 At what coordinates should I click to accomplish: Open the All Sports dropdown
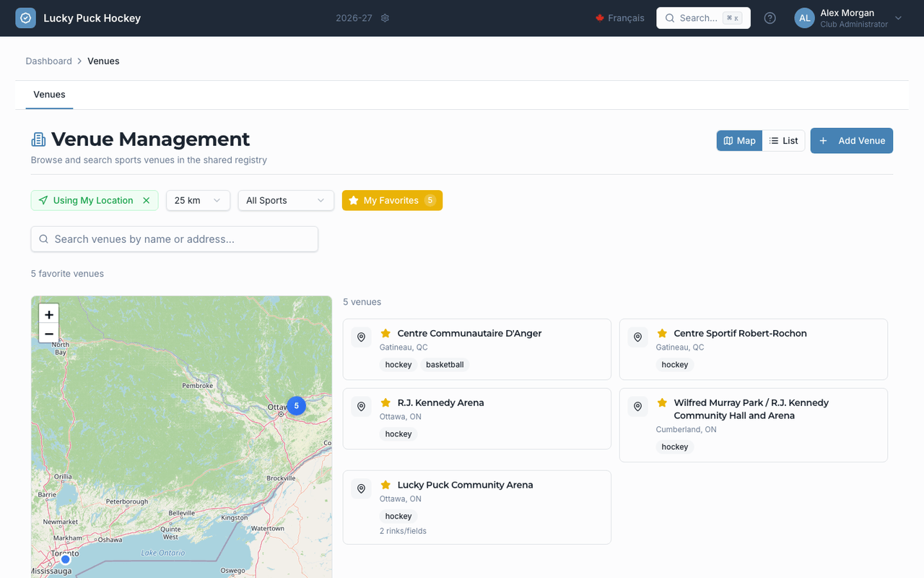[x=286, y=200]
